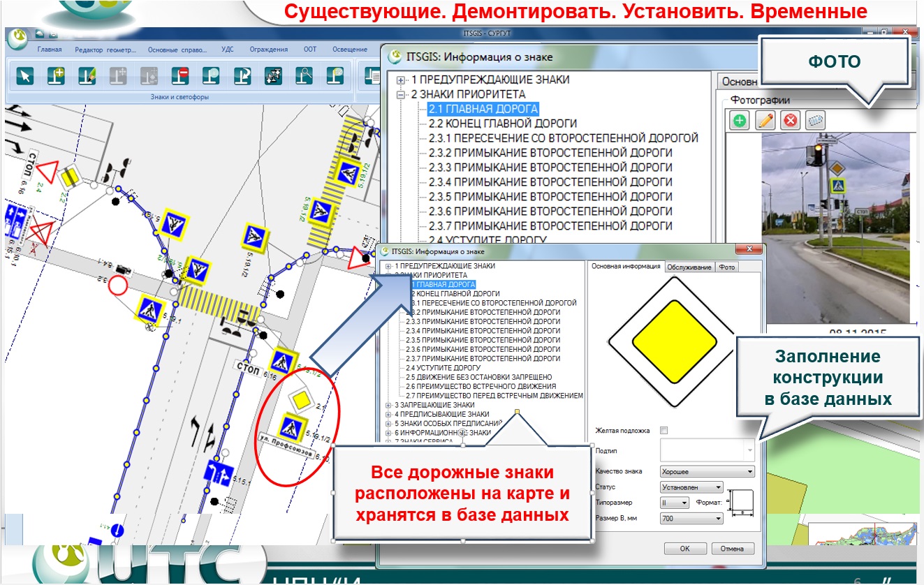Screen dimensions: 924x585
Task: Click the Отмена button
Action: pos(733,549)
